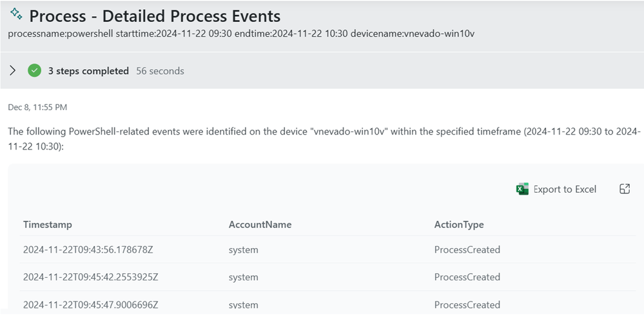Click ProcessCreated in the first row
This screenshot has width=644, height=315.
(467, 249)
